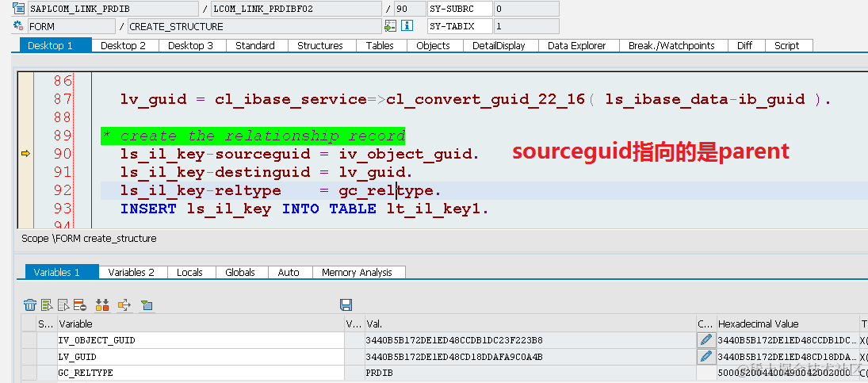Open the DetailDisplay tab

click(x=499, y=45)
